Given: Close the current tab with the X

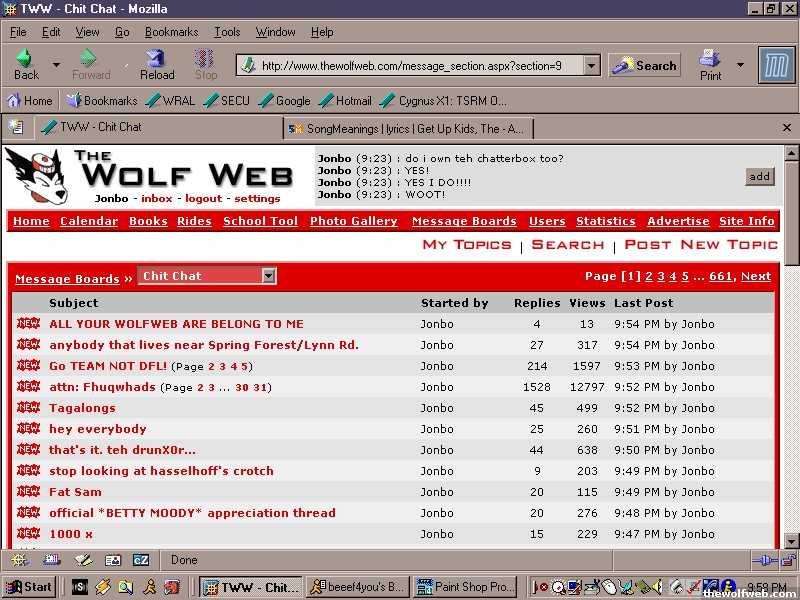Looking at the screenshot, I should 787,128.
